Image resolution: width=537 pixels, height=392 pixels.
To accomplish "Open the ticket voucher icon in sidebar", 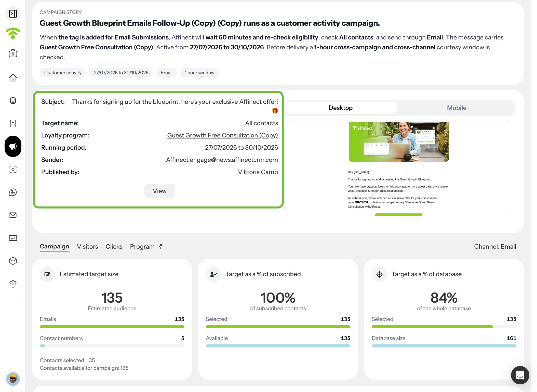I will click(x=13, y=238).
